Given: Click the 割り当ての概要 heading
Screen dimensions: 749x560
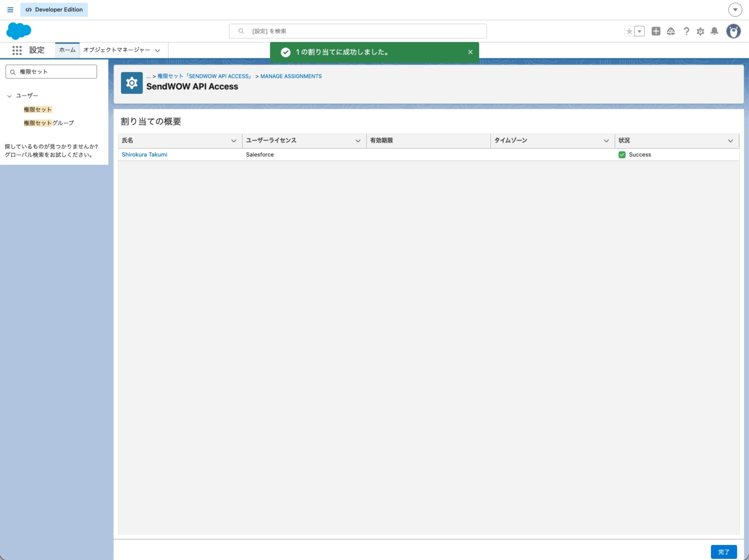Looking at the screenshot, I should (151, 121).
